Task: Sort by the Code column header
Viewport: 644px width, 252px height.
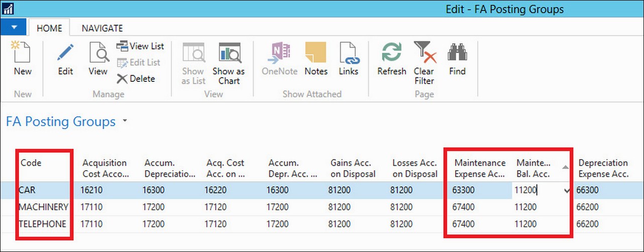Action: (31, 163)
